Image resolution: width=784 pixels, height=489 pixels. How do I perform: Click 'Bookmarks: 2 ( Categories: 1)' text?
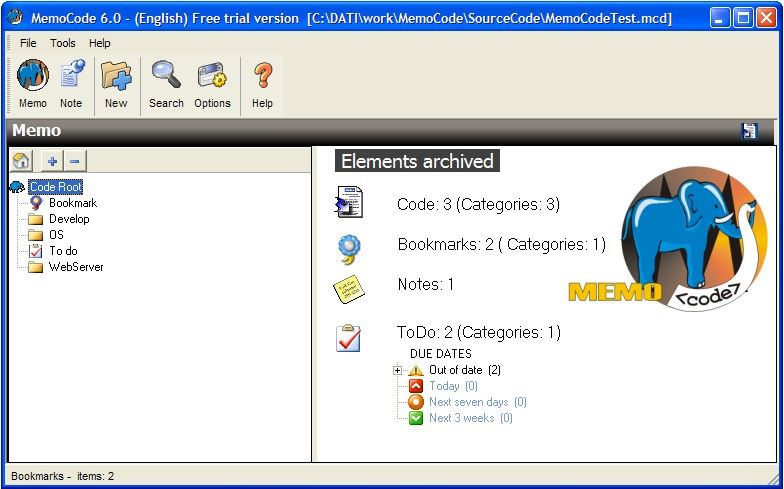click(502, 244)
